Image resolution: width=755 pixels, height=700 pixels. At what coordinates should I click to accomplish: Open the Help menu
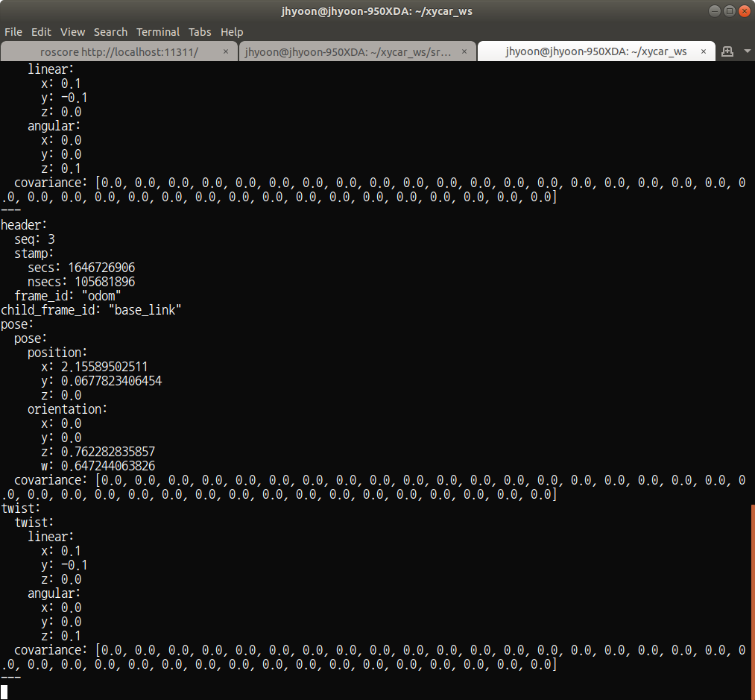(x=232, y=32)
